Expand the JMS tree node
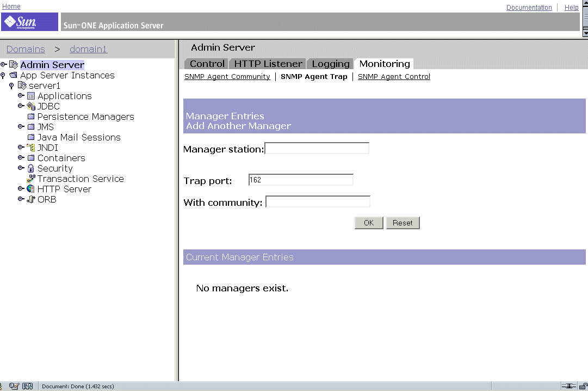Viewport: 588px width, 391px height. [x=21, y=127]
